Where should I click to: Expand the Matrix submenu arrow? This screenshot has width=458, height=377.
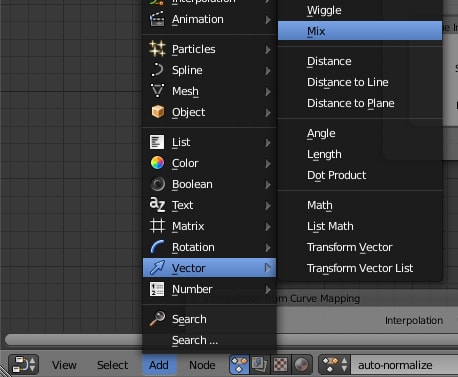[268, 227]
